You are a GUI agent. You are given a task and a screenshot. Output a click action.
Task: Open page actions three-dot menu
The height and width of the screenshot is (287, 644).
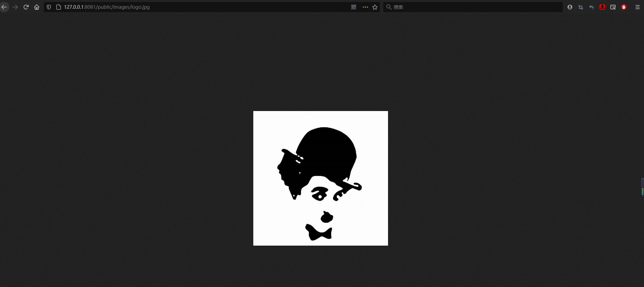coord(365,7)
